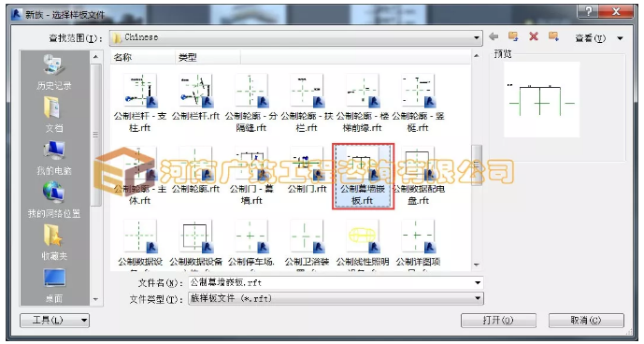644x344 pixels.
Task: Expand the 文件名 filename dropdown arrow
Action: coord(478,282)
